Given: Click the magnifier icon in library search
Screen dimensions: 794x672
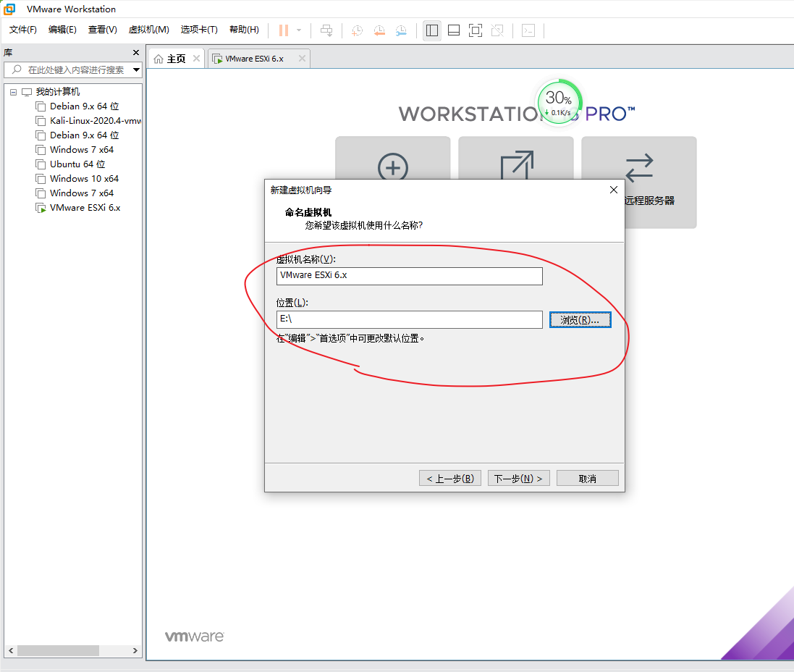Looking at the screenshot, I should [17, 70].
